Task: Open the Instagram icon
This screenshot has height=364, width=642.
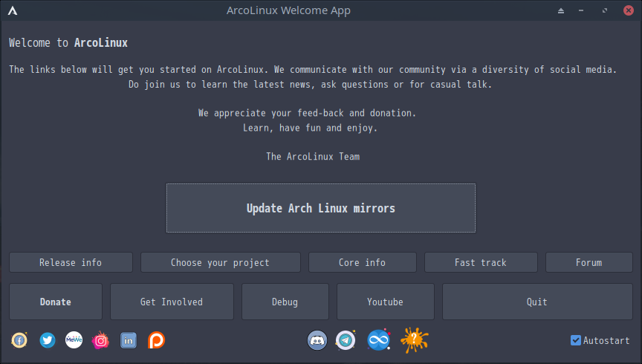Action: click(101, 340)
